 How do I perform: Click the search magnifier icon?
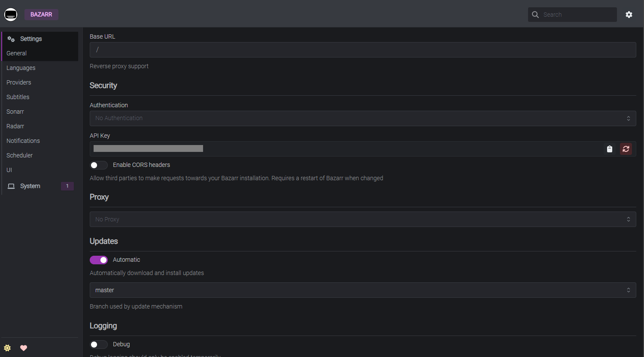tap(535, 15)
